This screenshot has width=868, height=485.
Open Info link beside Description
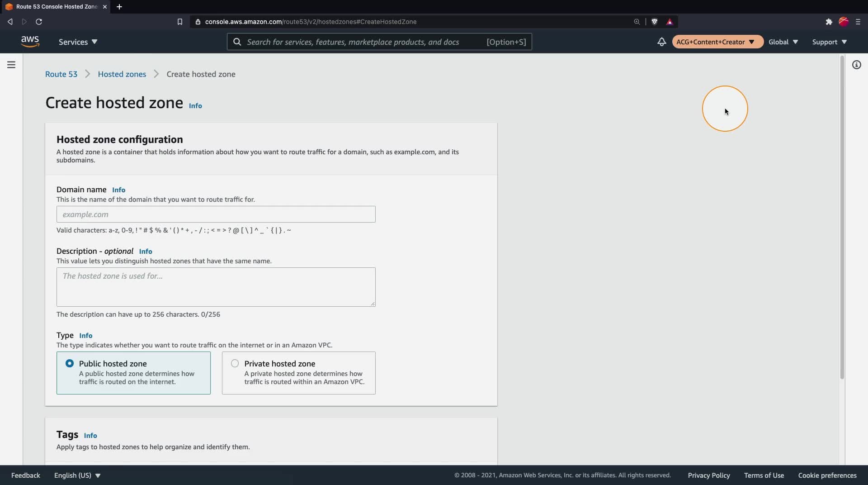pyautogui.click(x=146, y=252)
